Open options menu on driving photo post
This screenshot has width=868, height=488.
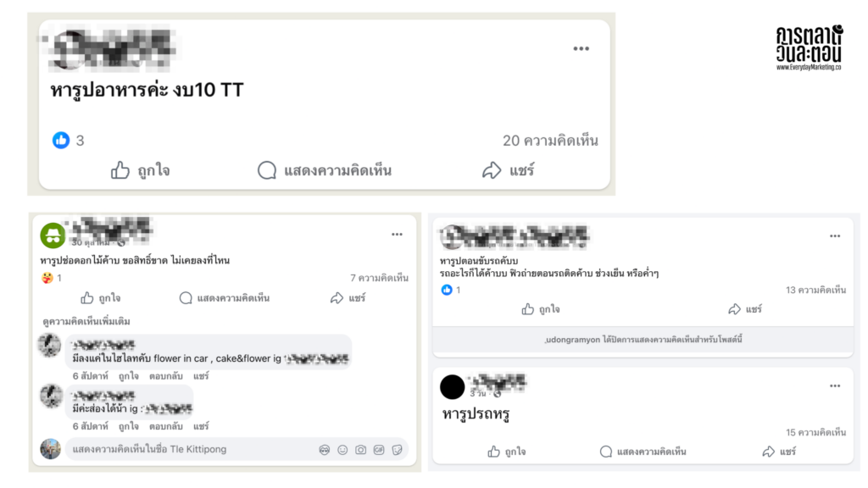(835, 236)
